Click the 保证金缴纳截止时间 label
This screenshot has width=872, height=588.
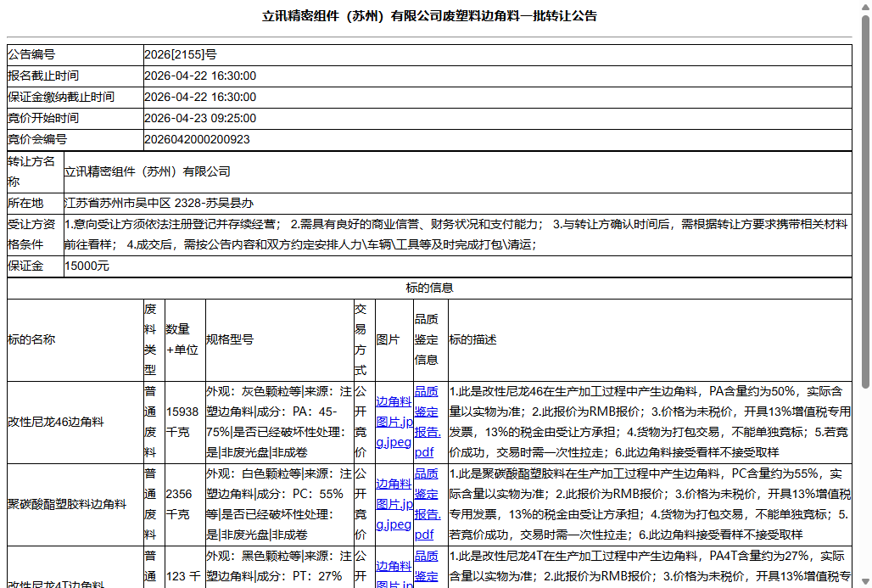[x=60, y=97]
